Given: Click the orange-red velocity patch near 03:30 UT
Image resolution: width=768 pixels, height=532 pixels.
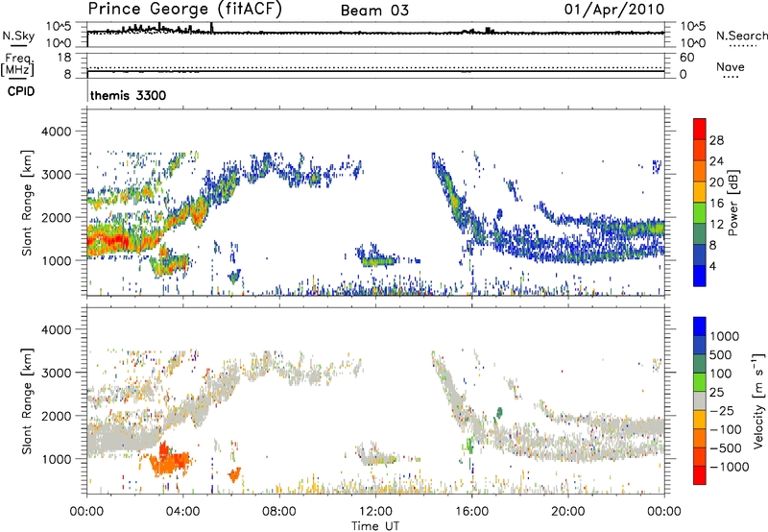Looking at the screenshot, I should click(x=169, y=461).
